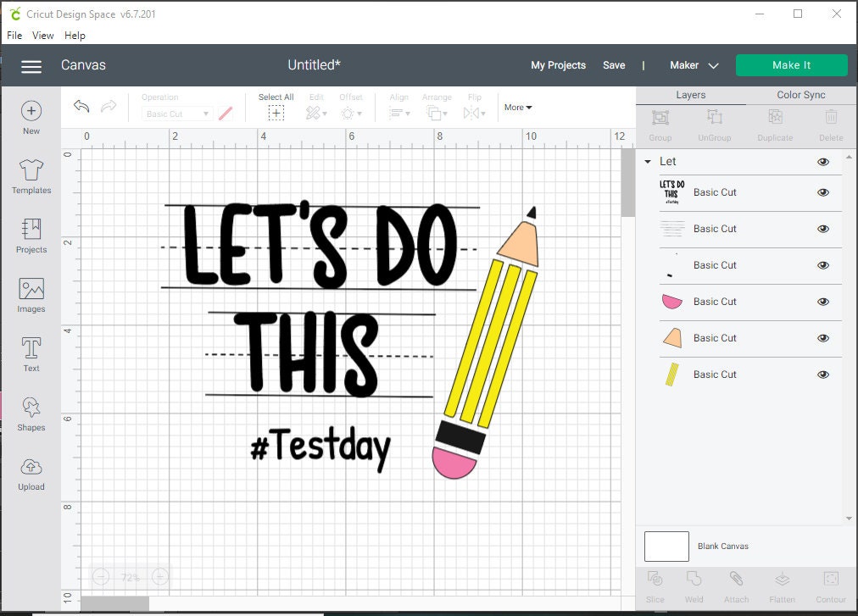
Task: Open the Images panel
Action: pos(31,295)
